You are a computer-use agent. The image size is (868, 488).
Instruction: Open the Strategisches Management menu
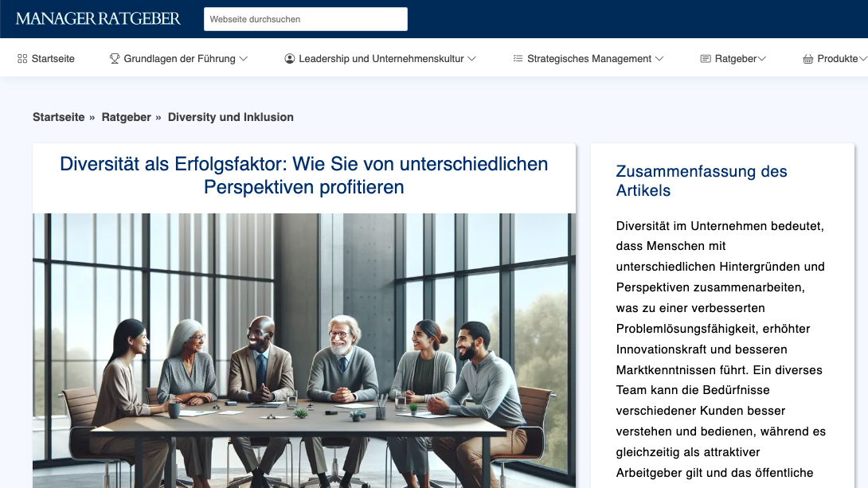coord(589,59)
